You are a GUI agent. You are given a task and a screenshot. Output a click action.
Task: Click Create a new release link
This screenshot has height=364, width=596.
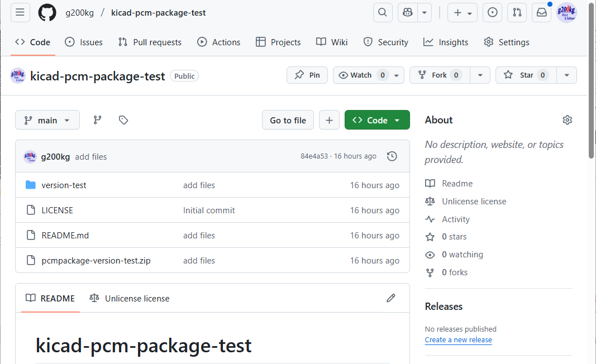(458, 339)
